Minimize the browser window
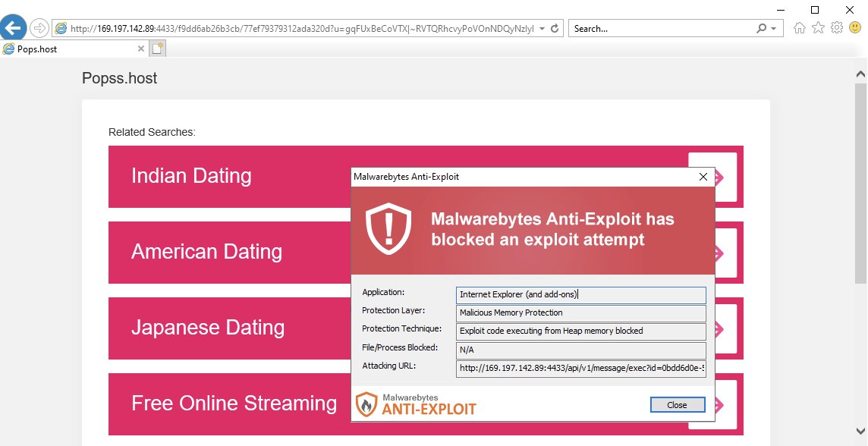Viewport: 868px width, 446px height. point(781,10)
